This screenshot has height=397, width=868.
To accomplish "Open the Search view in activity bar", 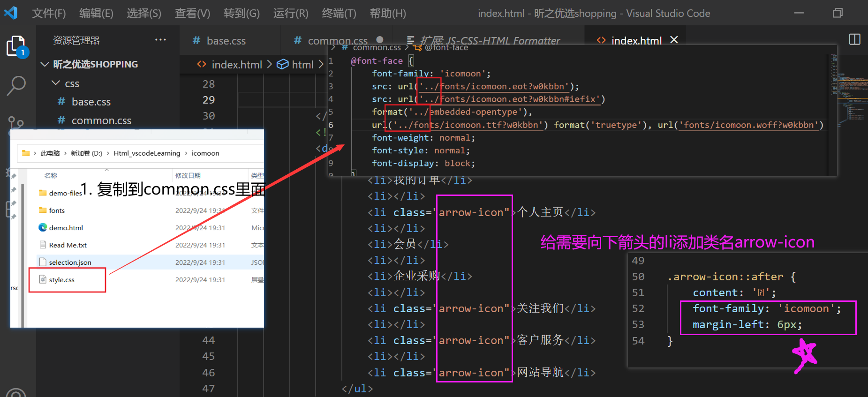I will pyautogui.click(x=16, y=86).
